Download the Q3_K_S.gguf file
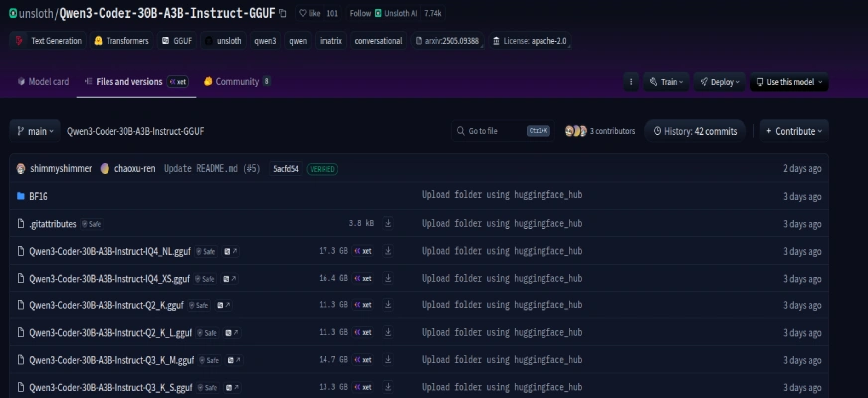 (388, 386)
